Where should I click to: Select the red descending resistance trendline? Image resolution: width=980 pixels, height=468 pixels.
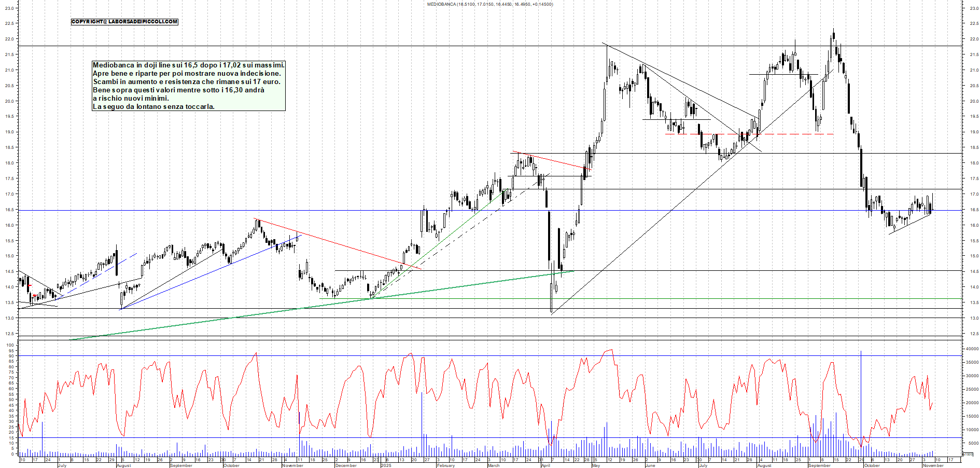(x=337, y=245)
